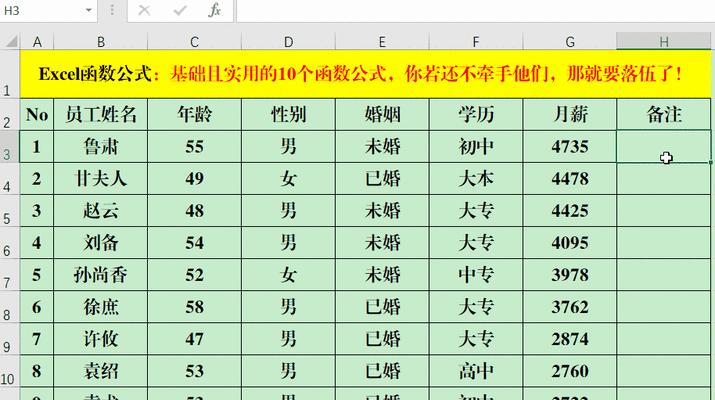
Task: Select row 10 header
Action: coord(10,371)
